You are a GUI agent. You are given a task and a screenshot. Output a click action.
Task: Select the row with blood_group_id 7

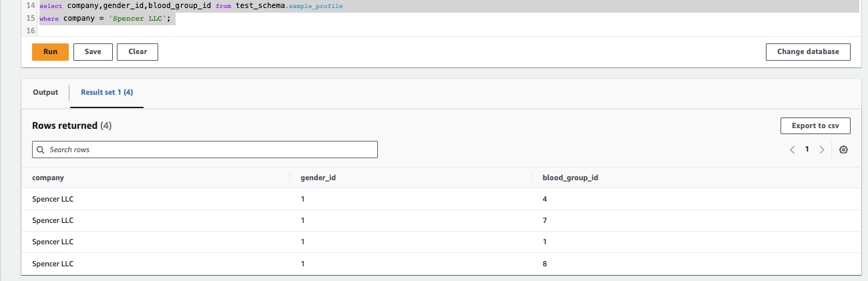point(441,220)
